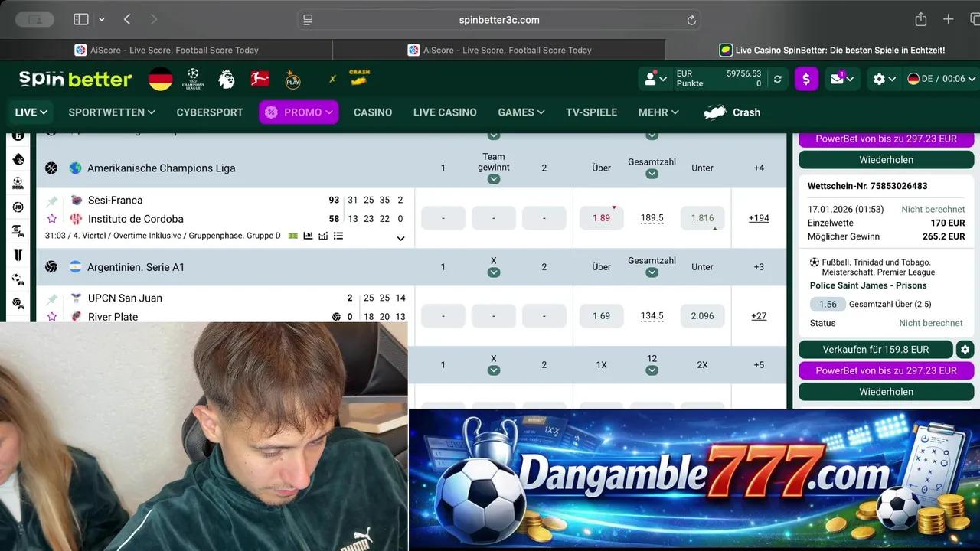This screenshot has height=551, width=980.
Task: Open the settings gear menu
Action: click(882, 79)
